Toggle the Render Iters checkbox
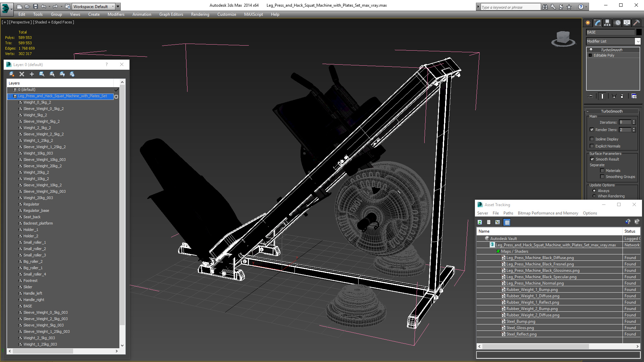This screenshot has width=644, height=362. click(x=592, y=130)
